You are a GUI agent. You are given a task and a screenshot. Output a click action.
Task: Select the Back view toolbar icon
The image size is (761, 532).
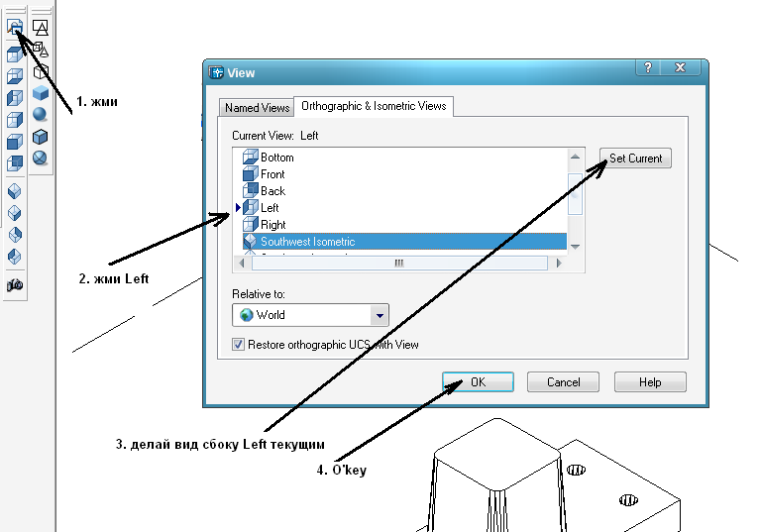click(15, 162)
